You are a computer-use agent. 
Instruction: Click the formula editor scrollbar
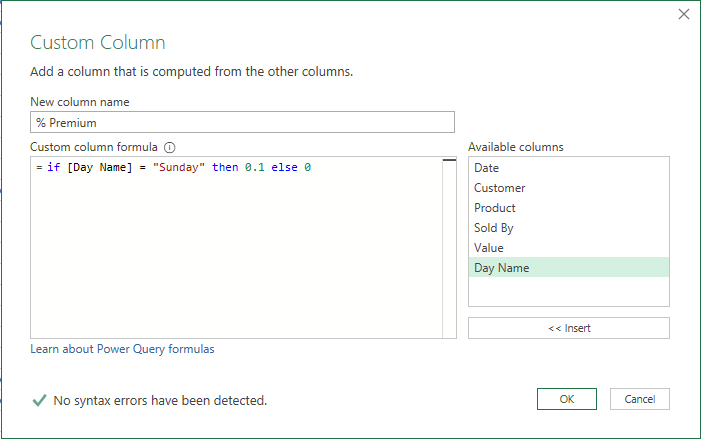click(x=449, y=248)
